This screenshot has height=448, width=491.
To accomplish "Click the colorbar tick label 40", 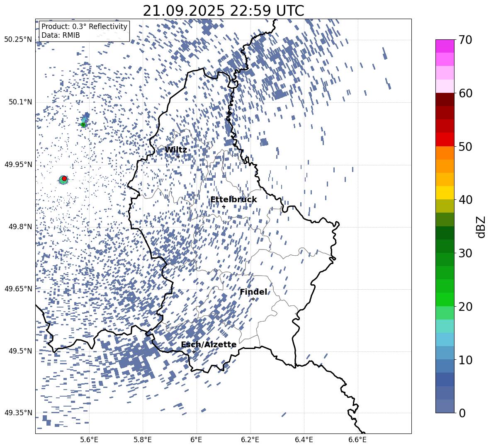I will (x=465, y=200).
